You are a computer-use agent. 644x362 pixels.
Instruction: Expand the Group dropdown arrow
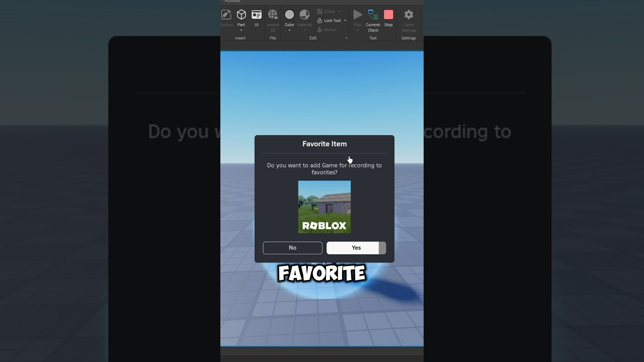(x=339, y=11)
